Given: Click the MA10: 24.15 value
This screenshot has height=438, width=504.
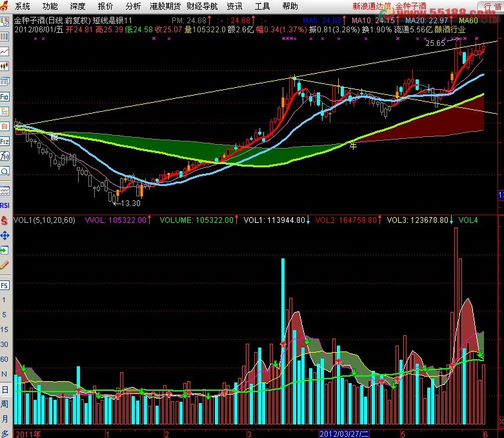Looking at the screenshot, I should tap(373, 21).
